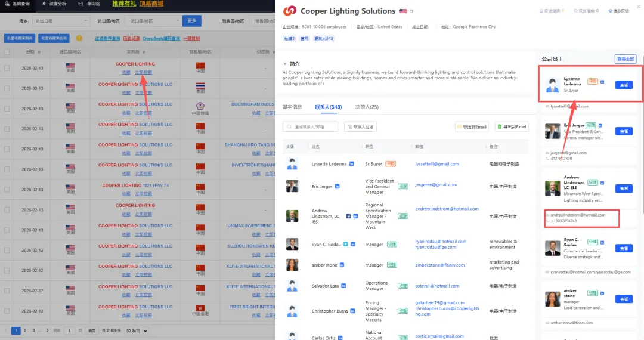Open Carlos Ortiz's LinkedIn icon
This screenshot has width=644, height=340.
click(x=340, y=338)
